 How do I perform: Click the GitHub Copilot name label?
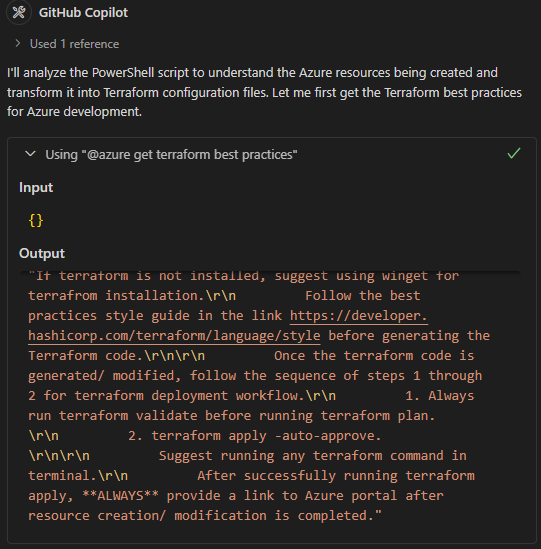pyautogui.click(x=83, y=13)
